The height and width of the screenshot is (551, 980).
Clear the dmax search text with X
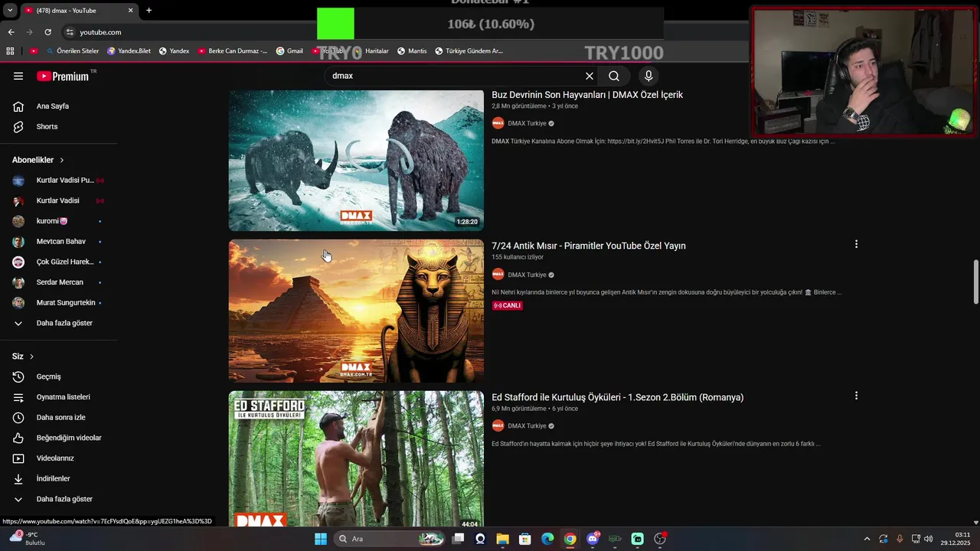590,76
